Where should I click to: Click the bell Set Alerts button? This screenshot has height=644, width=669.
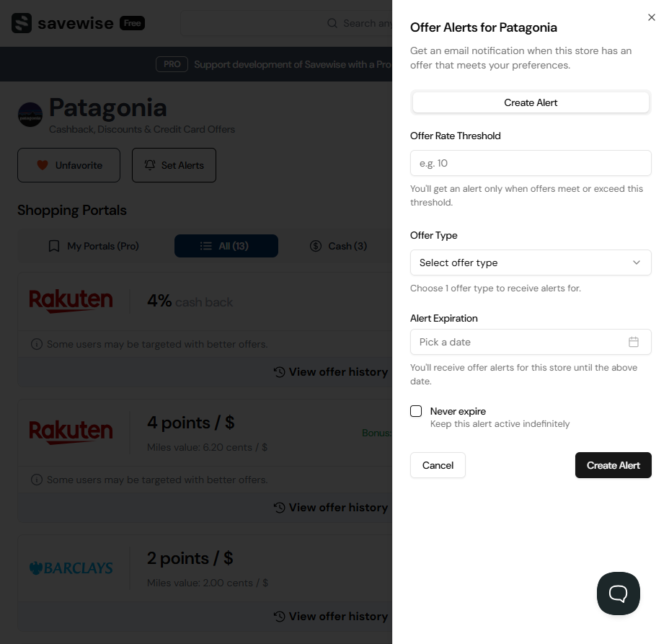click(174, 165)
